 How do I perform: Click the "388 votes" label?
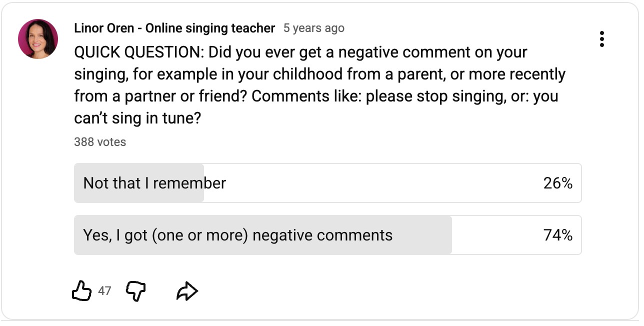(x=100, y=142)
